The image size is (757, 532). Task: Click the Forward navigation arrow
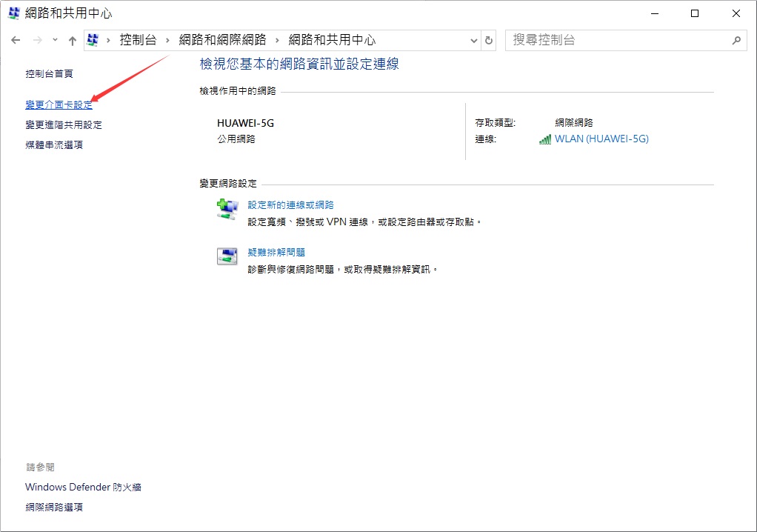(x=37, y=40)
